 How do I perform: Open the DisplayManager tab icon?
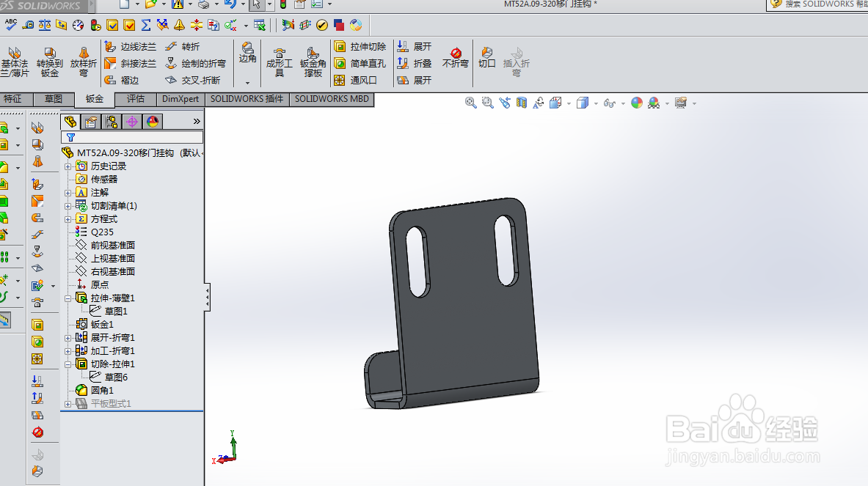[x=152, y=122]
